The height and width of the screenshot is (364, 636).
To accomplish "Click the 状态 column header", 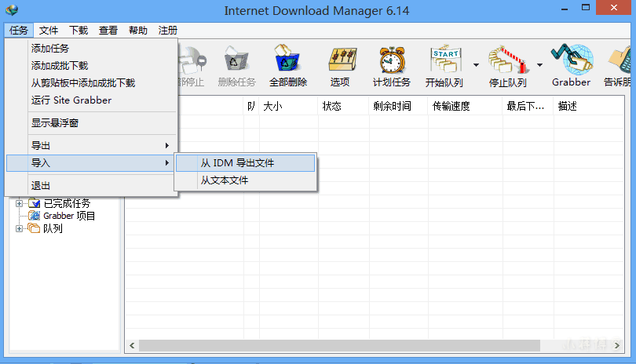I will point(331,107).
